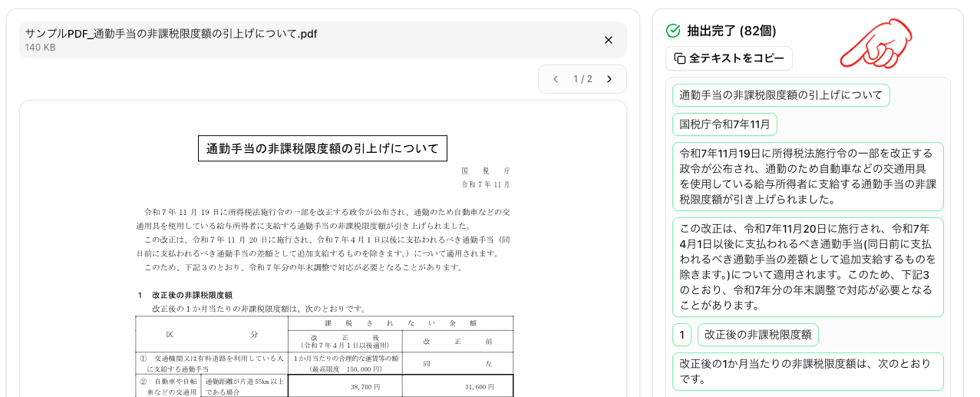Click table header '改正前' in PDF
Image resolution: width=980 pixels, height=397 pixels.
click(x=457, y=341)
